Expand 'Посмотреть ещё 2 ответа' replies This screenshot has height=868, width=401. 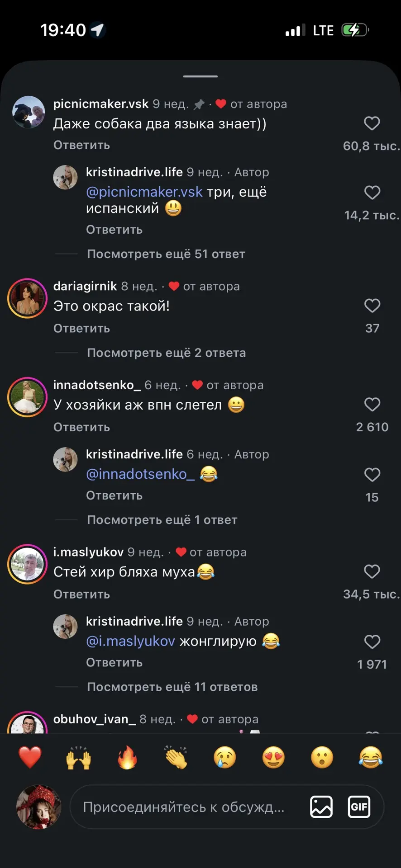tap(166, 353)
